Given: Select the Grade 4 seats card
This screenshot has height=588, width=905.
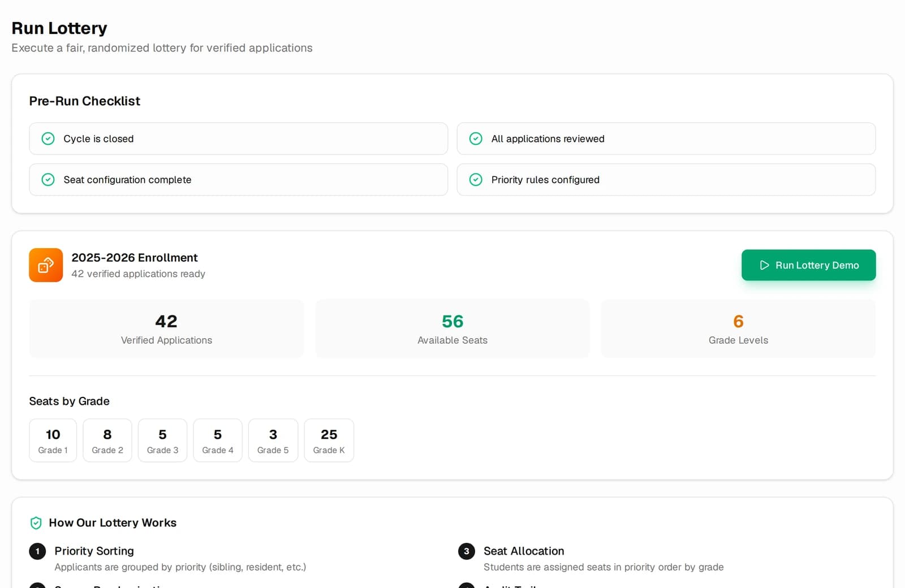Looking at the screenshot, I should coord(218,440).
